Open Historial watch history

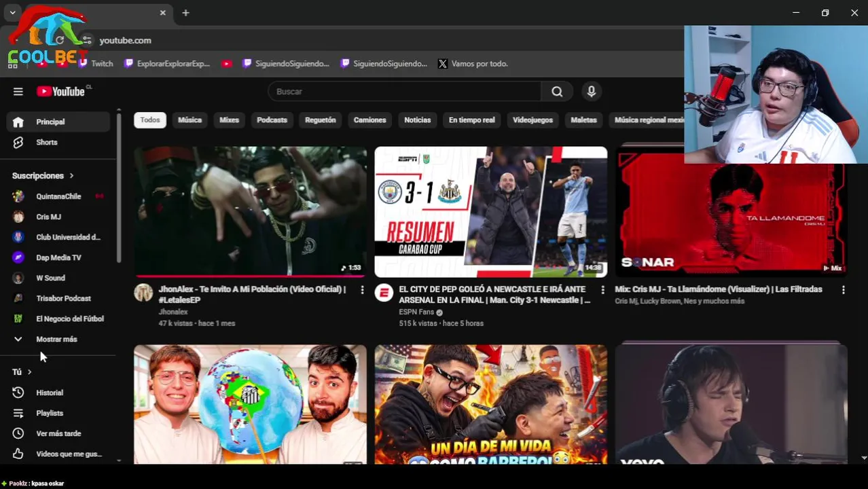pyautogui.click(x=58, y=393)
